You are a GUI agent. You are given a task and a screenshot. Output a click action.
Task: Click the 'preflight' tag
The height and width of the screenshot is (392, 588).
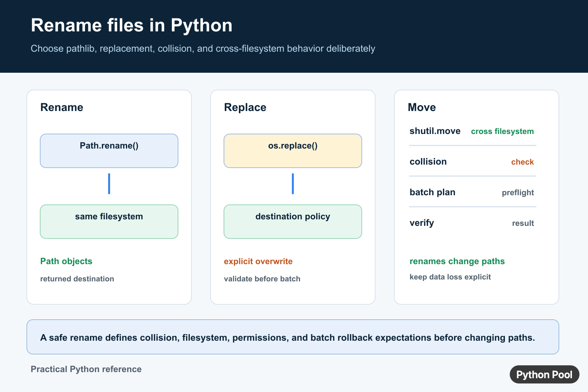pyautogui.click(x=518, y=193)
